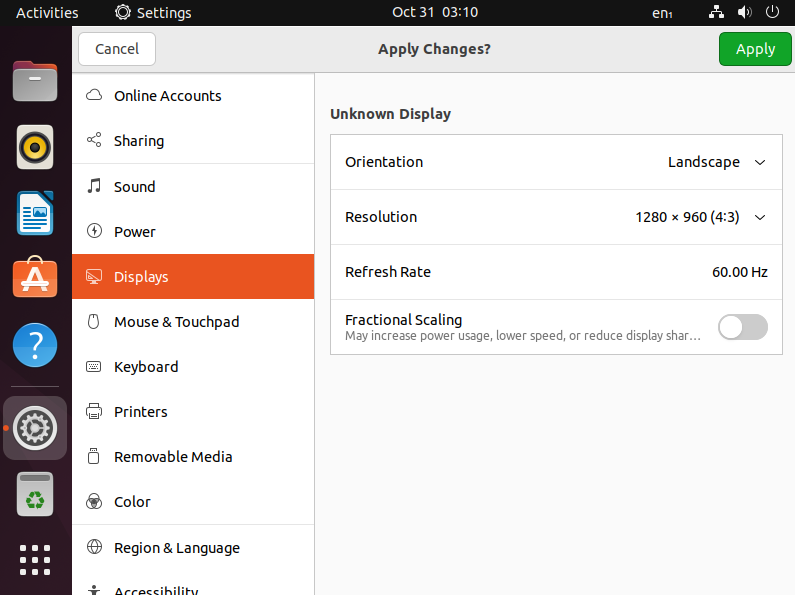Select Mouse & Touchpad panel
This screenshot has height=595, width=795.
[x=193, y=322]
